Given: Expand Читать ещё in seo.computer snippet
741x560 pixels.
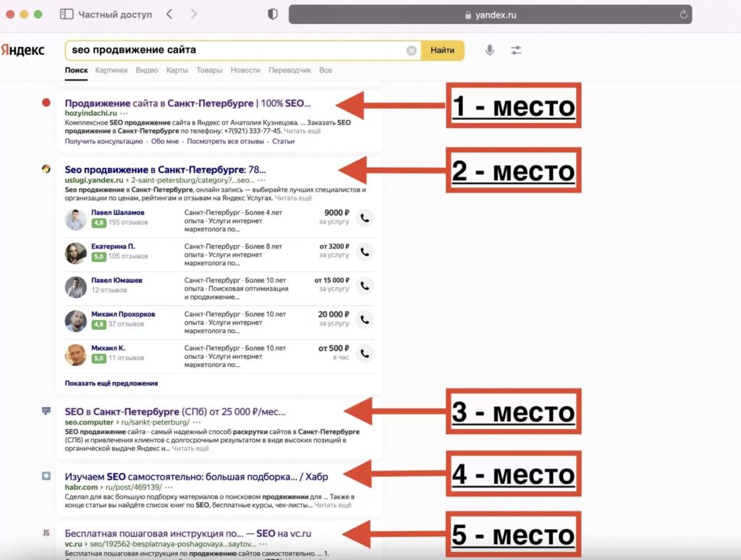Looking at the screenshot, I should click(x=190, y=449).
